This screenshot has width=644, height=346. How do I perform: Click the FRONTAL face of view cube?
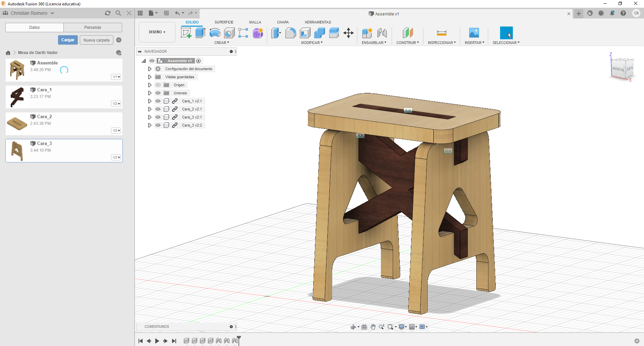point(618,69)
